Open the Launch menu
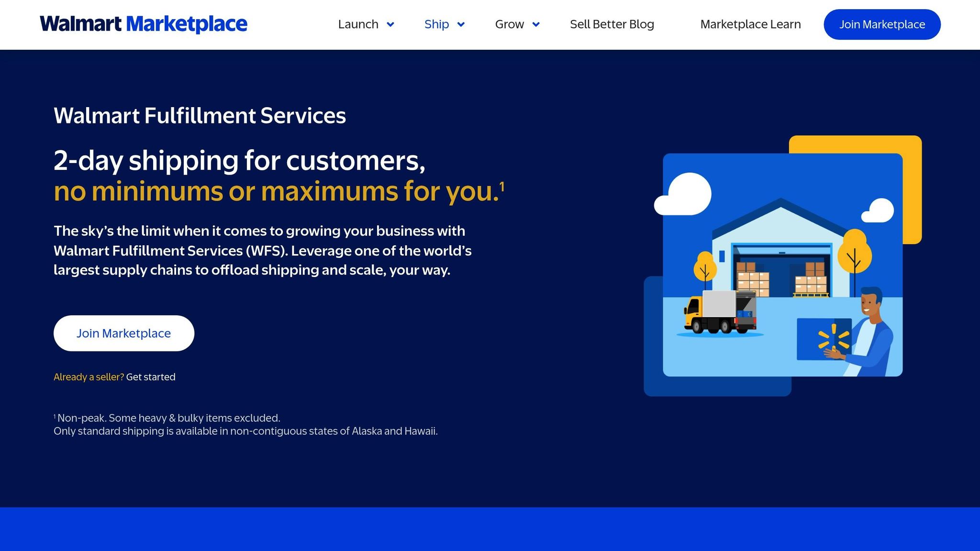Viewport: 980px width, 551px height. 358,24
